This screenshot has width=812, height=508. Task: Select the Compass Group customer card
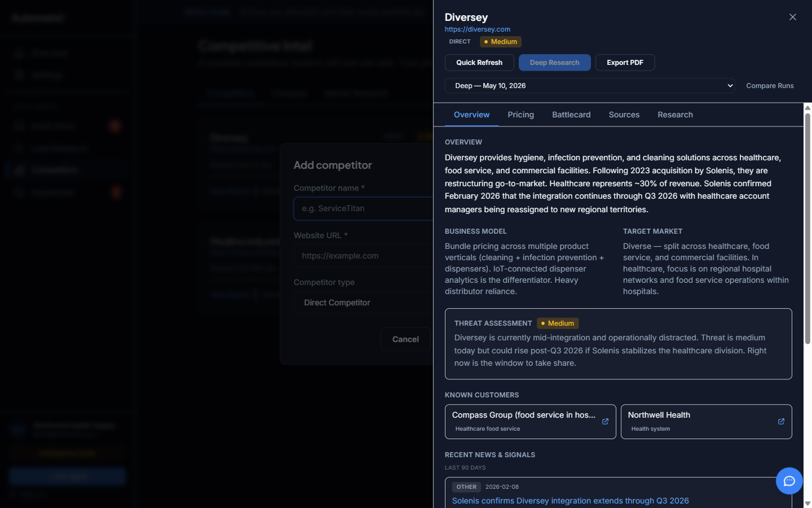tap(531, 422)
